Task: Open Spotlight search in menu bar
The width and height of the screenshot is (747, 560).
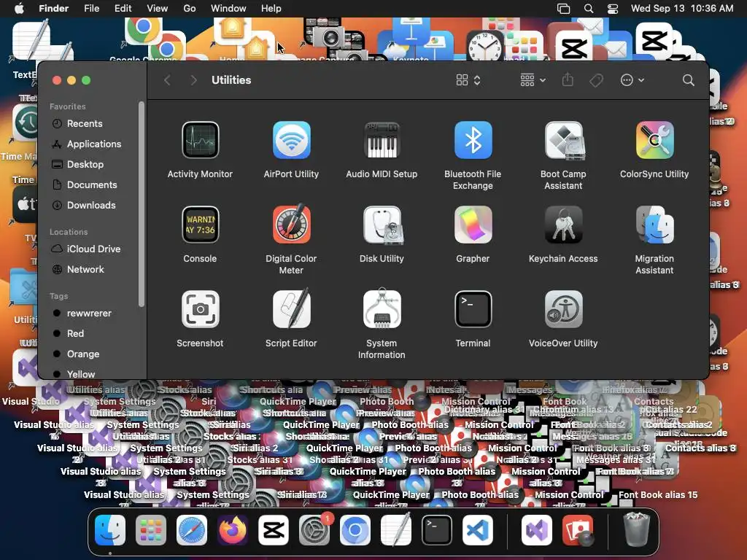Action: (x=589, y=9)
